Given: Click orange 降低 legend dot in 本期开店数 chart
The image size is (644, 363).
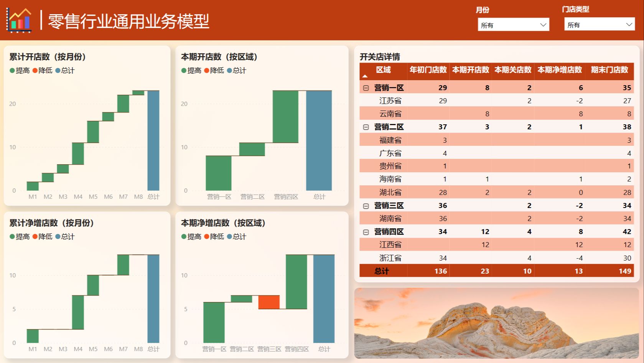Looking at the screenshot, I should [207, 71].
